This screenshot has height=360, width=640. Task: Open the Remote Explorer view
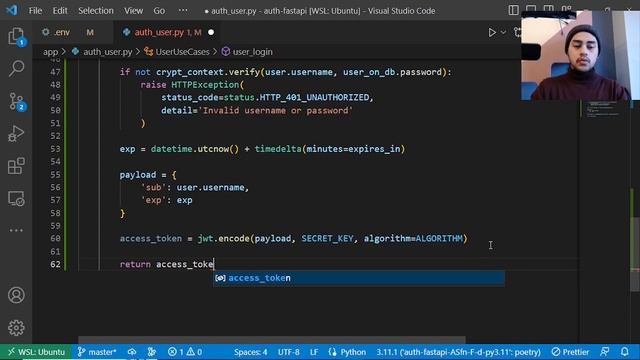16,199
